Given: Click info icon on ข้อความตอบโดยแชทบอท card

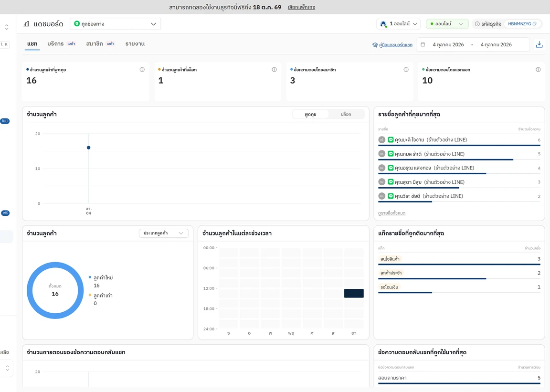Looking at the screenshot, I should pyautogui.click(x=538, y=70).
